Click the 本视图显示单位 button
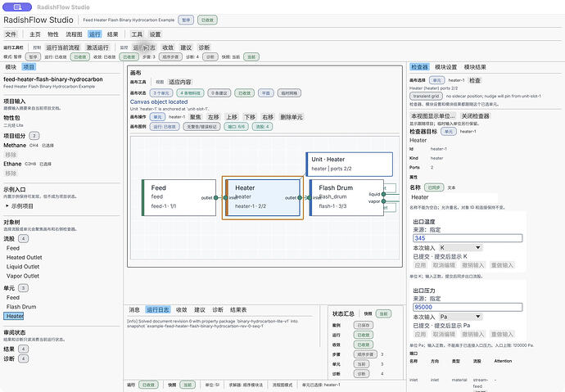The image size is (565, 392). 433,116
